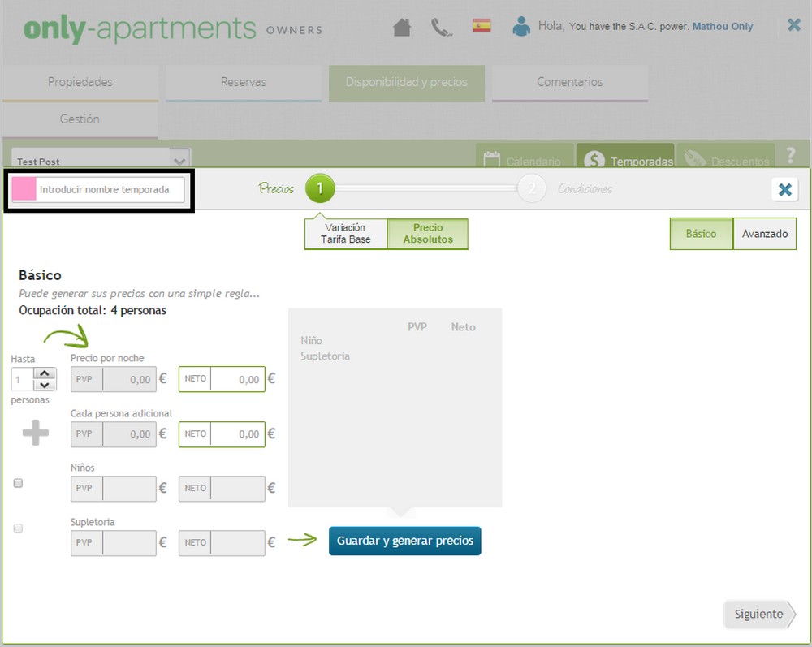Click the home icon in header
Image resolution: width=812 pixels, height=647 pixels.
[x=402, y=27]
